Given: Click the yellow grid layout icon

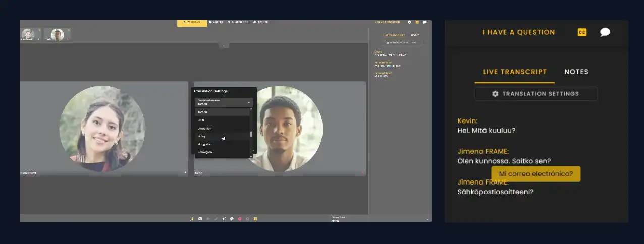Looking at the screenshot, I should point(255,219).
